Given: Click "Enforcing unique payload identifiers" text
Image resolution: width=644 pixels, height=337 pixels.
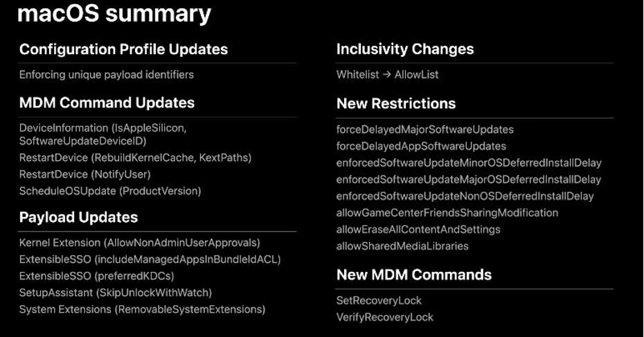Looking at the screenshot, I should (107, 74).
